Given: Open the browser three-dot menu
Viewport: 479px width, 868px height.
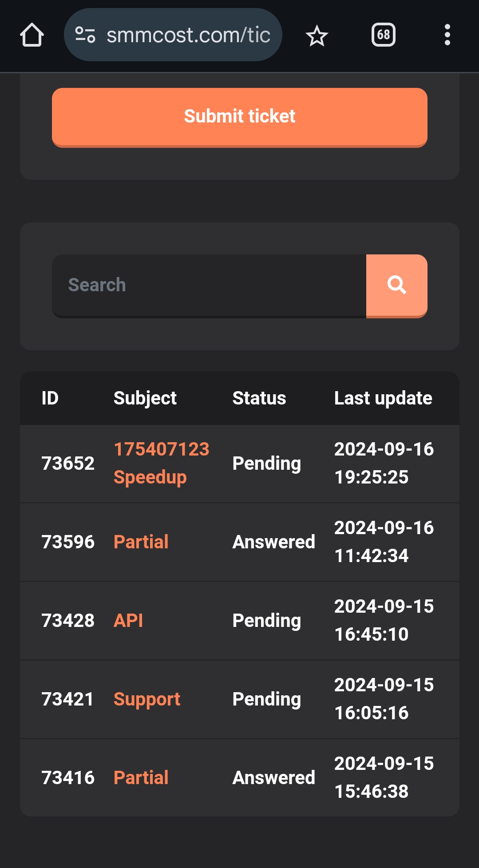Looking at the screenshot, I should coord(447,35).
